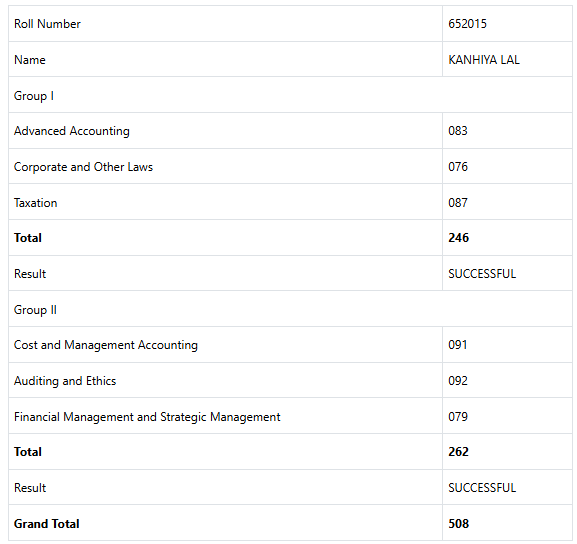Click the Group I total value 246
The height and width of the screenshot is (544, 577).
coord(459,238)
